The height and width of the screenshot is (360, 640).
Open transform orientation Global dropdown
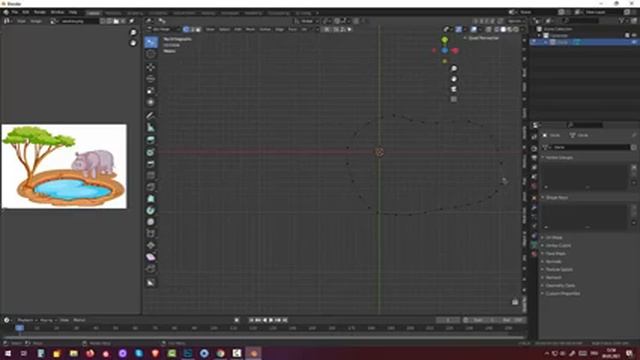(x=306, y=21)
